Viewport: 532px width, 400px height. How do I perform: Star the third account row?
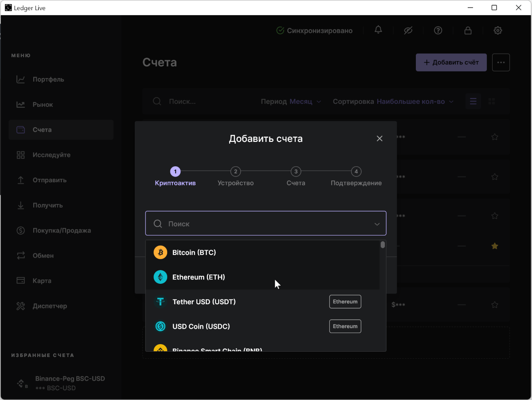495,216
